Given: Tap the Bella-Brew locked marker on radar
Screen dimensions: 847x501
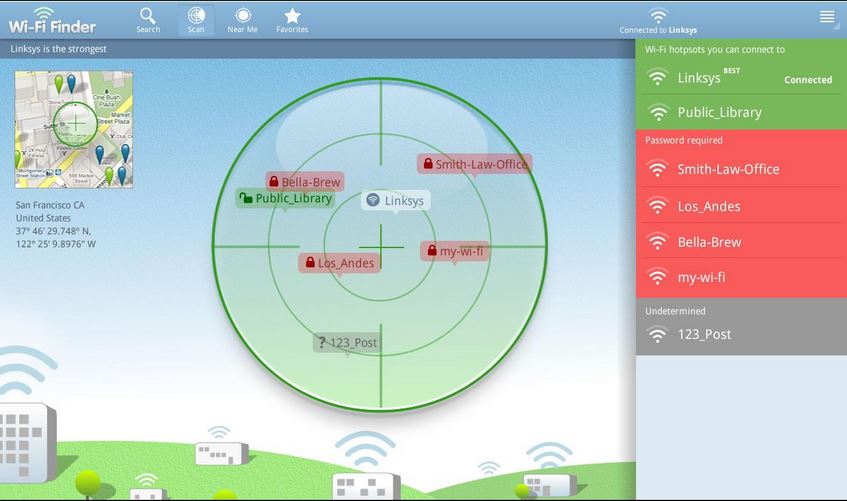Looking at the screenshot, I should (x=305, y=182).
